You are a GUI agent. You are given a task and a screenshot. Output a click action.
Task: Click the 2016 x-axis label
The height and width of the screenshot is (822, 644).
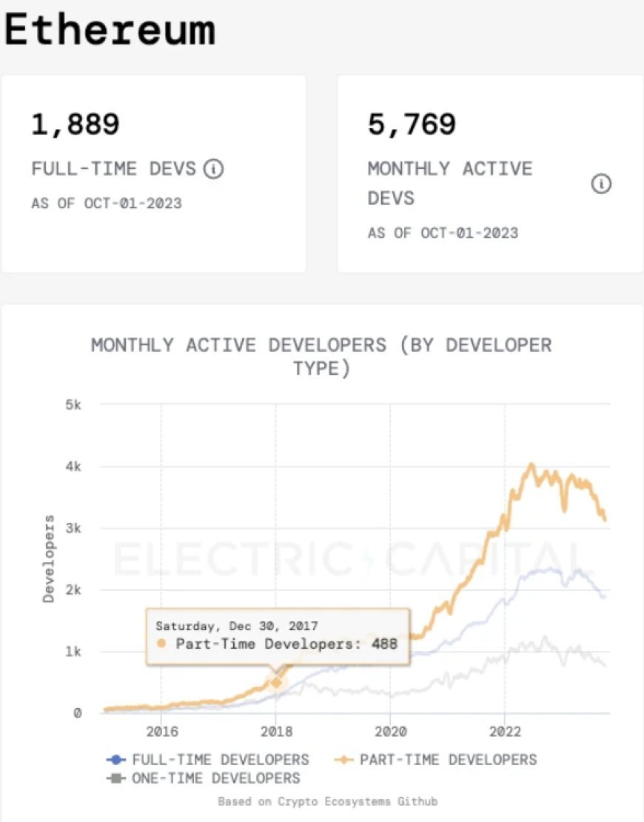point(162,732)
